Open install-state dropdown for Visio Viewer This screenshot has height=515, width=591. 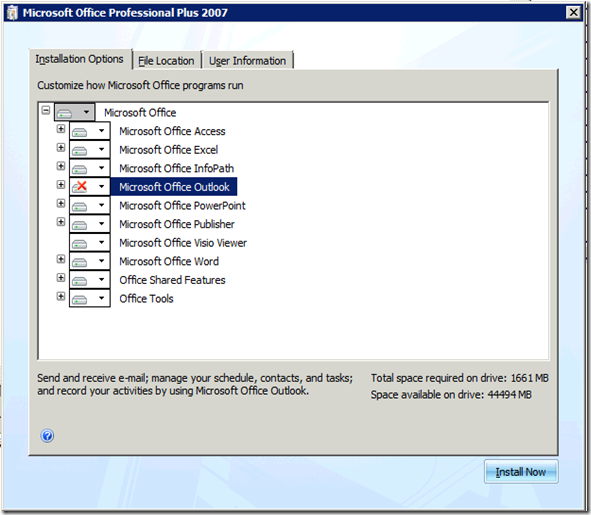(90, 242)
